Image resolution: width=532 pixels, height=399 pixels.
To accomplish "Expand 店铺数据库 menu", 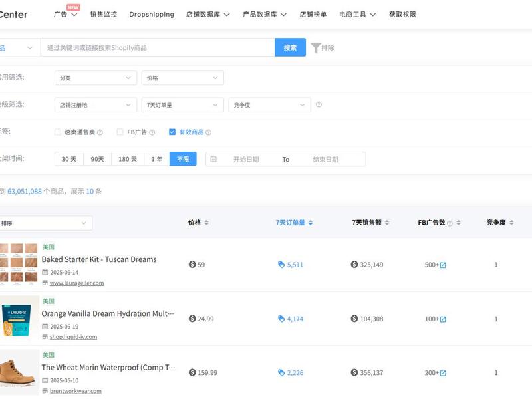I will coord(207,14).
